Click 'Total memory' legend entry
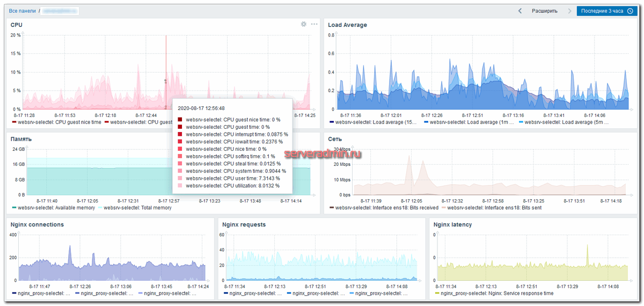The image size is (644, 306). [x=135, y=208]
